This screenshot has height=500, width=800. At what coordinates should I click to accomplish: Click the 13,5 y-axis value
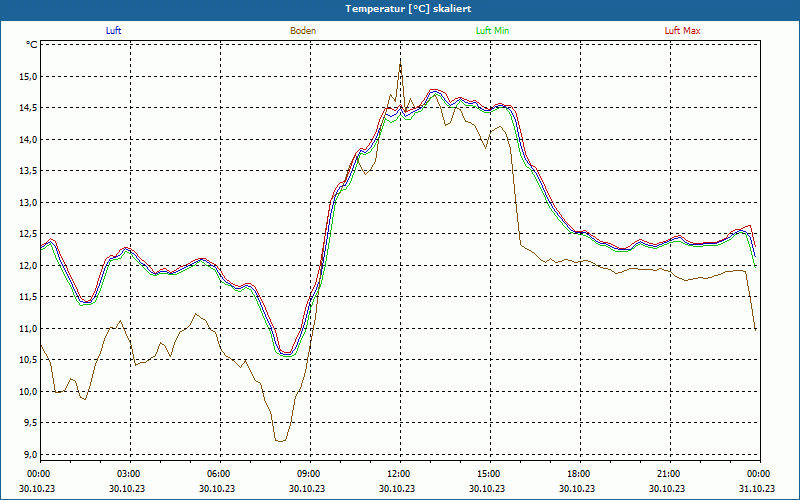(29, 171)
